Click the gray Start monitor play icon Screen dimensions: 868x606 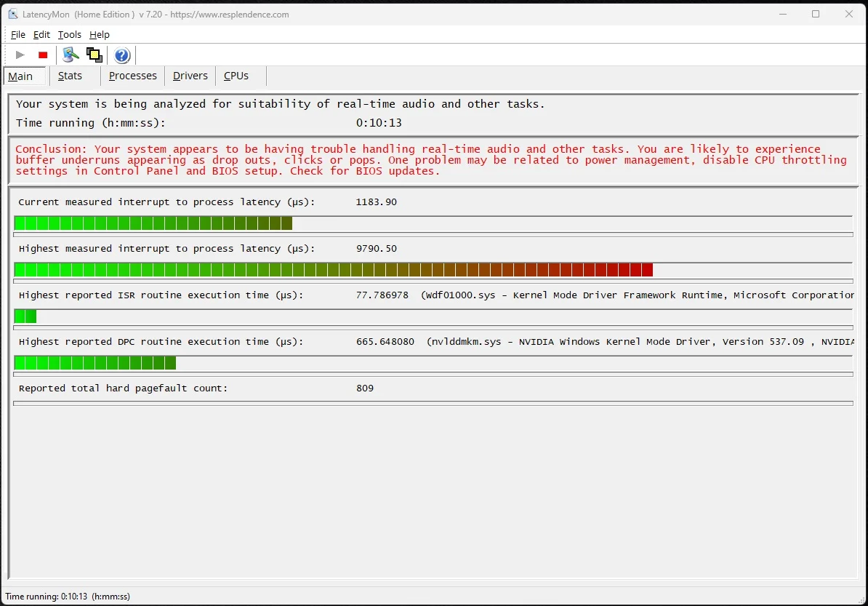[x=20, y=55]
